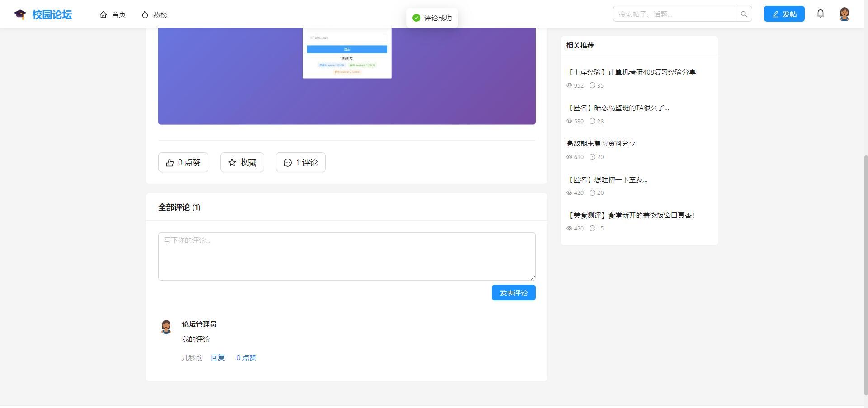Click the 论坛管理员 commenter avatar

pyautogui.click(x=166, y=327)
